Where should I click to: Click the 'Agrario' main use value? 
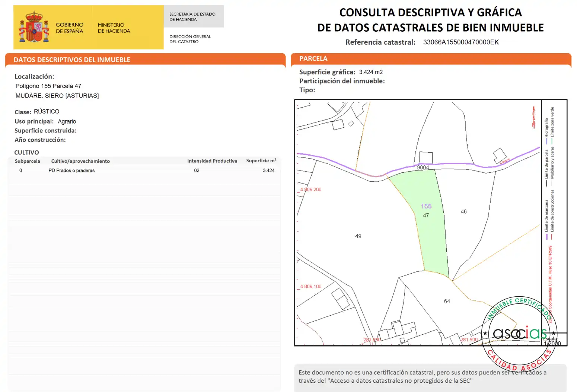tap(67, 121)
